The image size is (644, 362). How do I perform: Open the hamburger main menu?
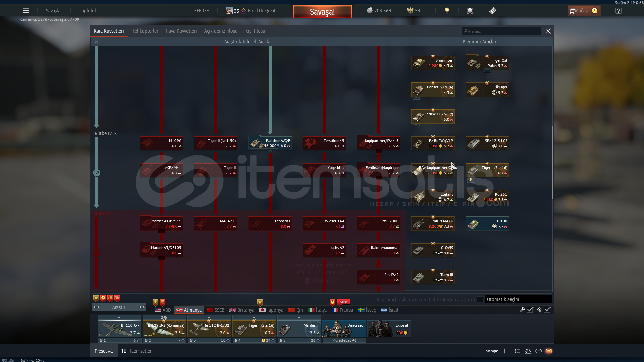click(x=26, y=11)
